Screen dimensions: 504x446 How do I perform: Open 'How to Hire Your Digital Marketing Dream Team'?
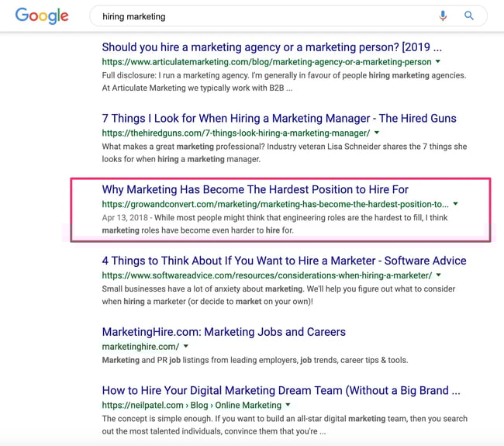click(281, 390)
